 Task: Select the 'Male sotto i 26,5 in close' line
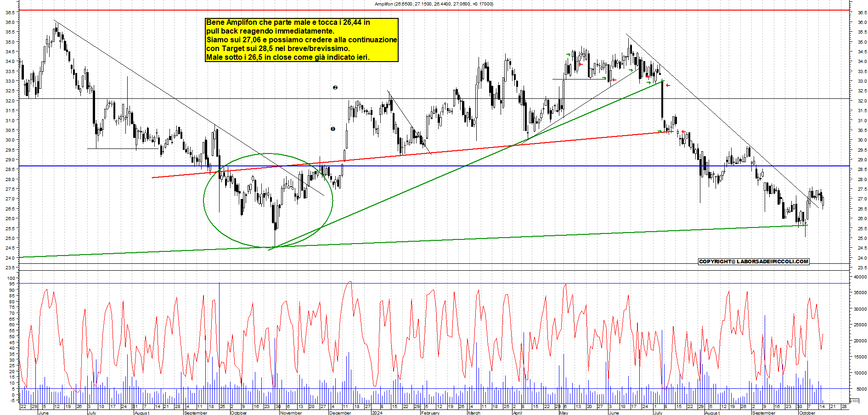click(x=287, y=57)
